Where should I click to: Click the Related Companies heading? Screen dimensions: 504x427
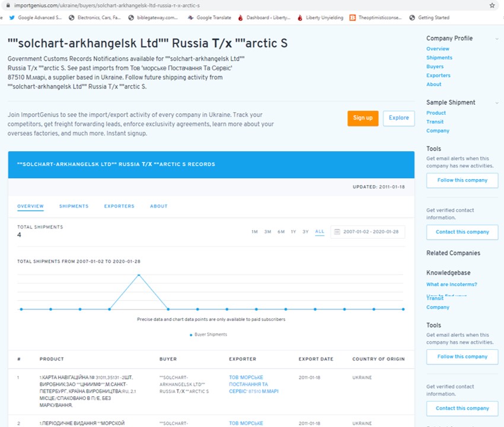coord(453,253)
